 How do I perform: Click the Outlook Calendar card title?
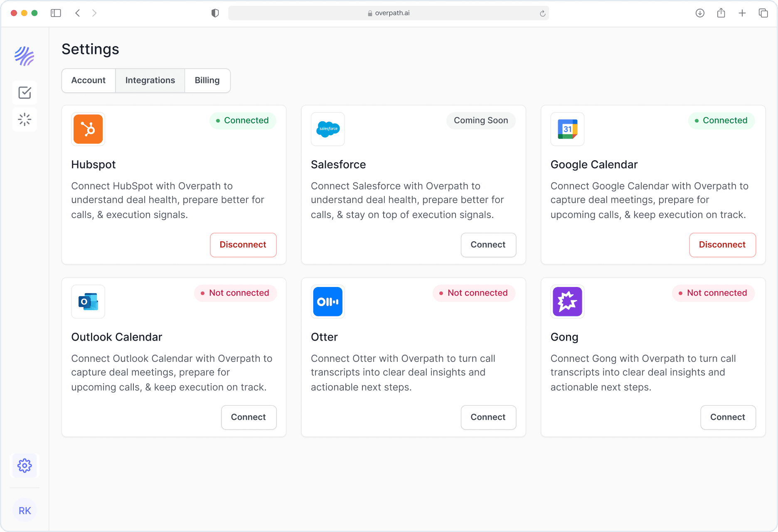117,337
